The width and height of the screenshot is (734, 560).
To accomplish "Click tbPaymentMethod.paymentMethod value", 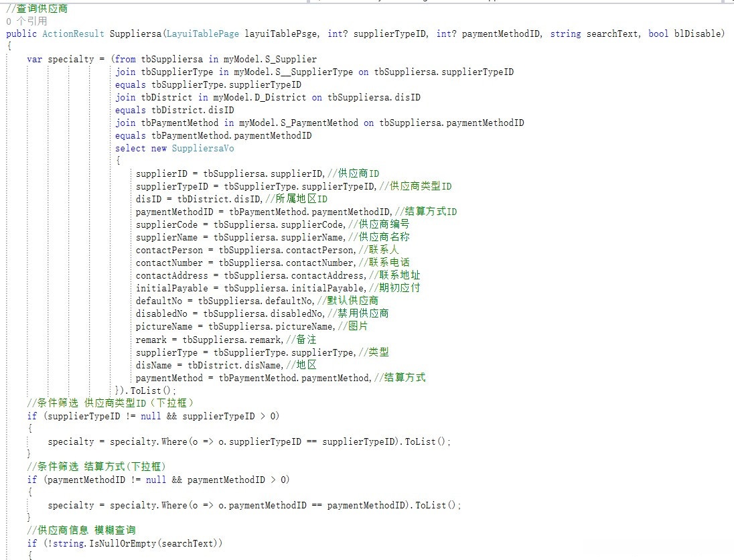I will 295,377.
